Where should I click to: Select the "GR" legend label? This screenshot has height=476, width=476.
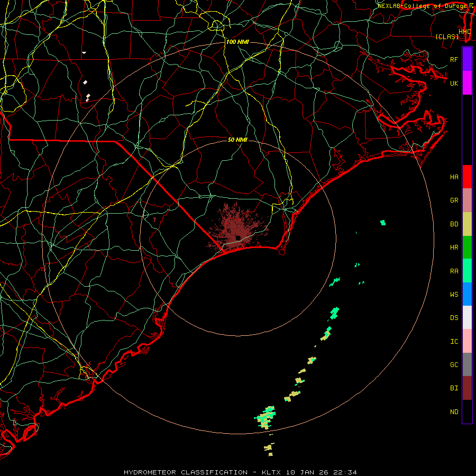coord(454,200)
